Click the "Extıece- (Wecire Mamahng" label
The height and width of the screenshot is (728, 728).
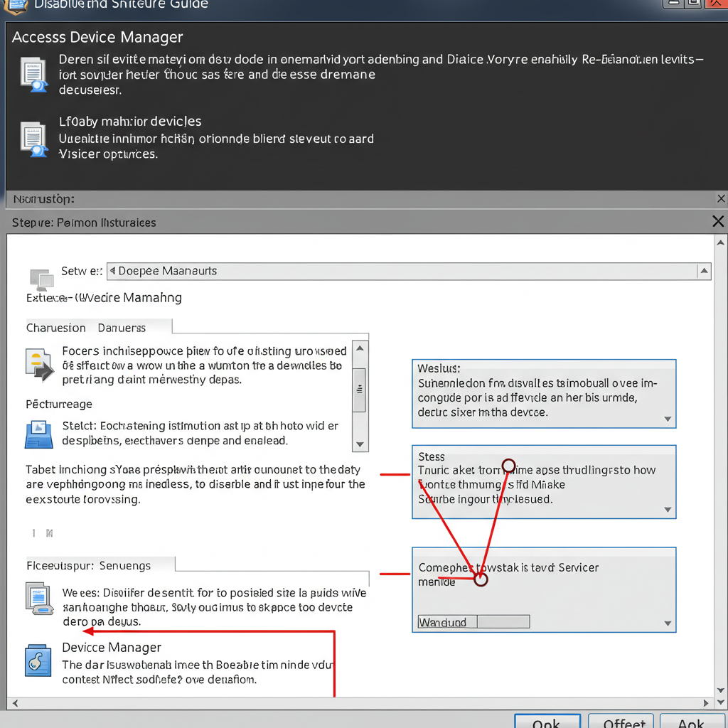pyautogui.click(x=104, y=298)
